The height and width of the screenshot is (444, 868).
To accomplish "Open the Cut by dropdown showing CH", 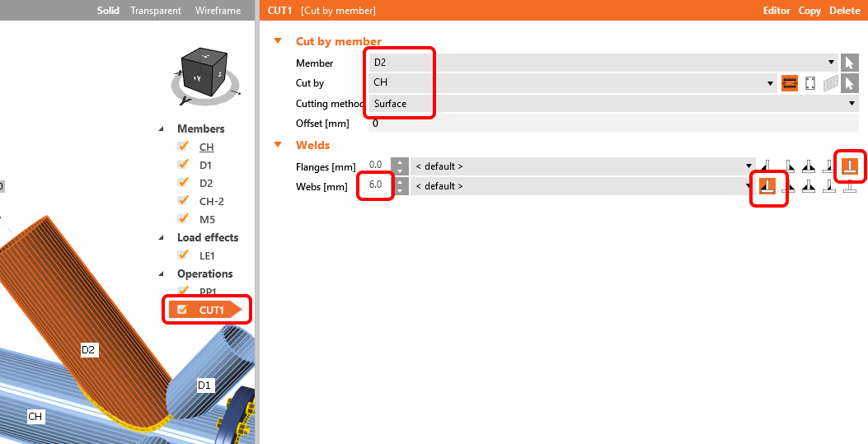I will (573, 83).
